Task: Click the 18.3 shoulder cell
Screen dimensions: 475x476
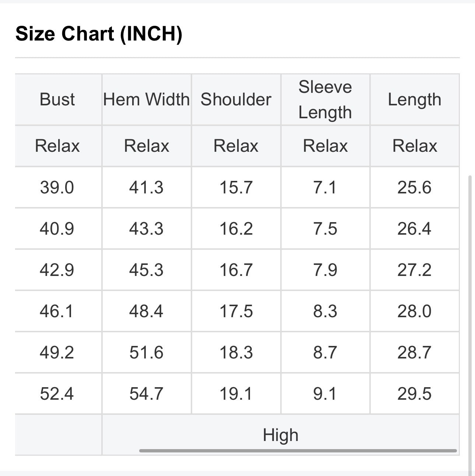Action: click(x=236, y=352)
